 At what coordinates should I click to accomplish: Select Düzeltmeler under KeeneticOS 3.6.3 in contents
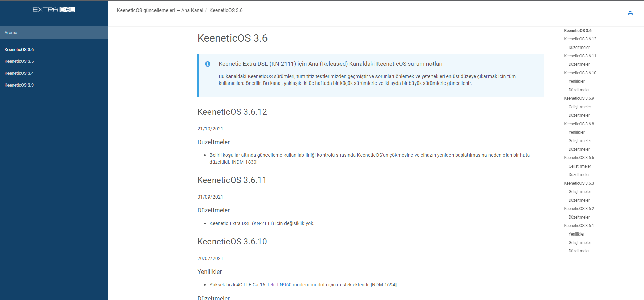coord(579,200)
